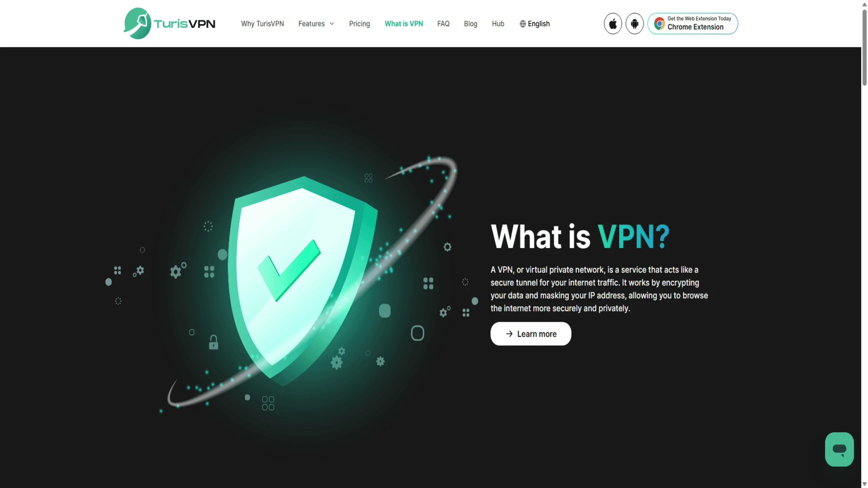Open the English language selector
868x488 pixels.
tap(534, 24)
